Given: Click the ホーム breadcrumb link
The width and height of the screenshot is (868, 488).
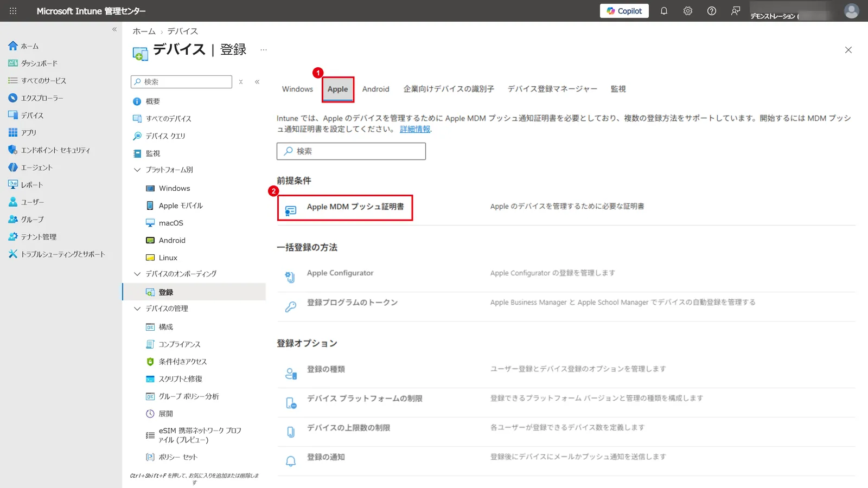Looking at the screenshot, I should 144,31.
